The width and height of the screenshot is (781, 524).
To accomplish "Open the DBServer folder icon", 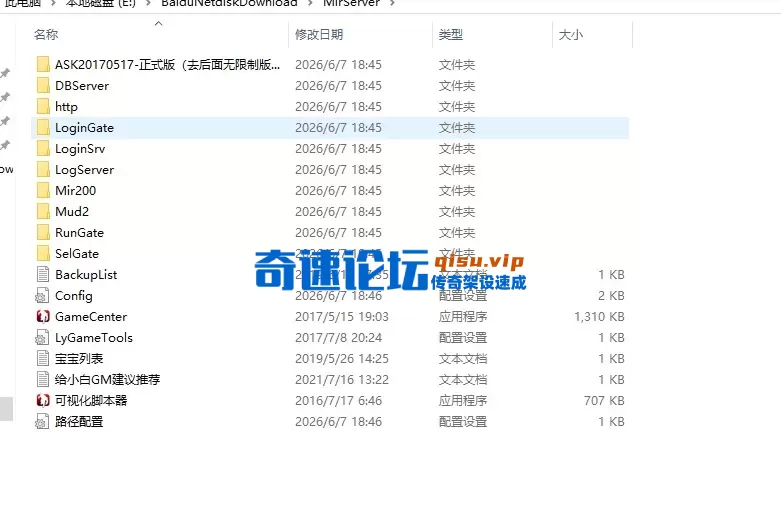I will (x=43, y=86).
